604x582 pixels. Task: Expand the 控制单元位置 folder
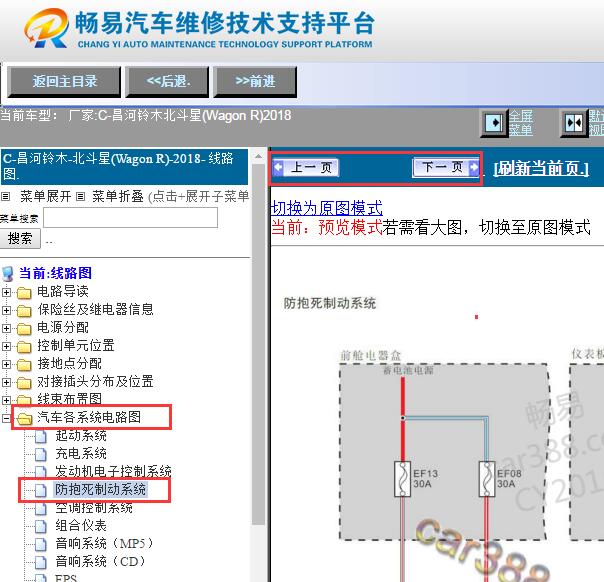[x=6, y=346]
